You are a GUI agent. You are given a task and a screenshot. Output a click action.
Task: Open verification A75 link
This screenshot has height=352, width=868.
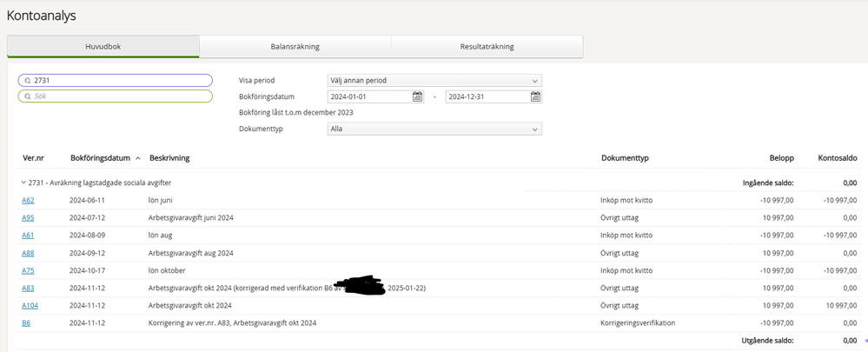point(28,270)
